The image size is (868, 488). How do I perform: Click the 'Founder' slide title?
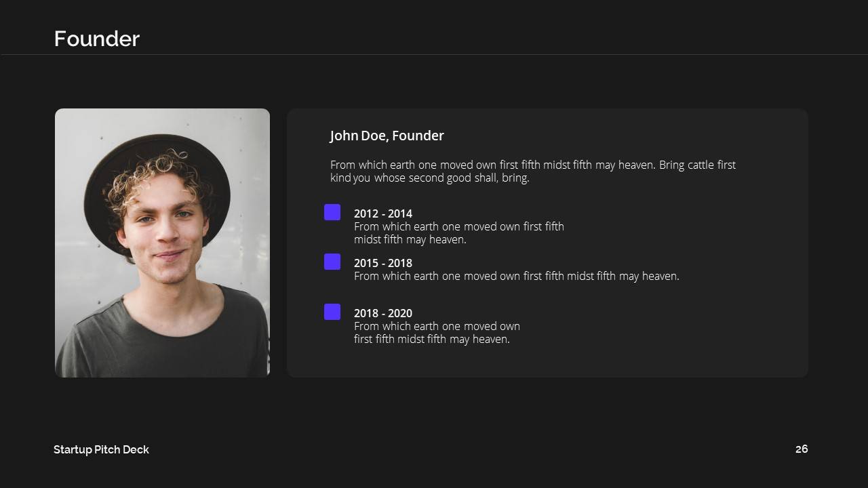[x=97, y=39]
